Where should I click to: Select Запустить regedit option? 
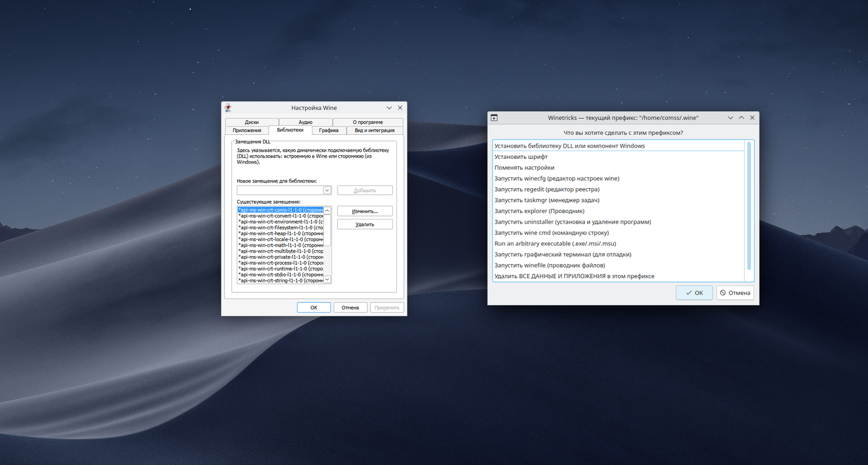pyautogui.click(x=619, y=189)
